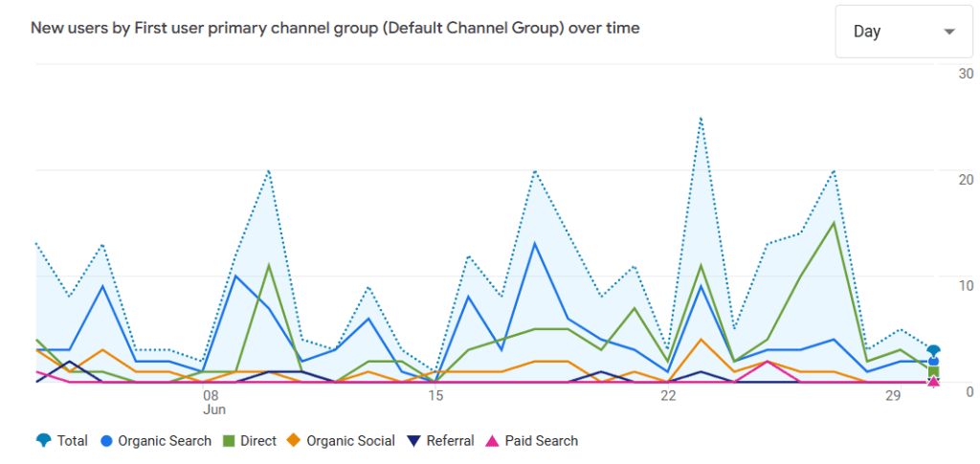This screenshot has height=464, width=980.
Task: Click the "Direct" legend label text
Action: click(258, 441)
